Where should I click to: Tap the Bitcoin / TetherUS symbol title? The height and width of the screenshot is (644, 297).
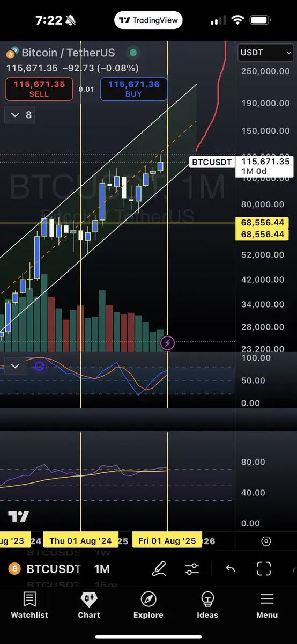click(x=68, y=53)
